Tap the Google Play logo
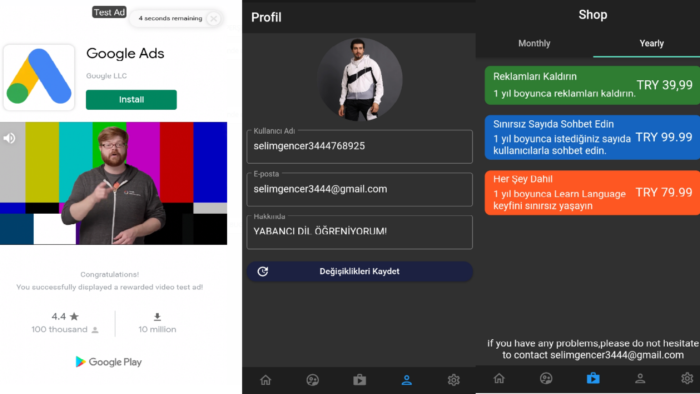Image resolution: width=700 pixels, height=394 pixels. (108, 362)
